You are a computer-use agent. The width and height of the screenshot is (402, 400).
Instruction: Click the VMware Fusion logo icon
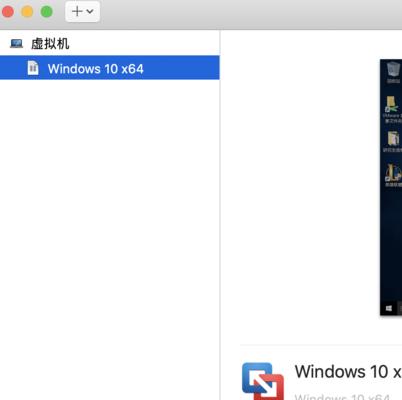pos(263,381)
